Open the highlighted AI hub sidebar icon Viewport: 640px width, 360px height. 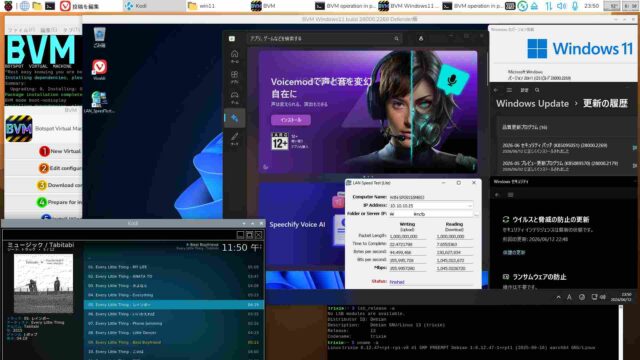pos(235,118)
